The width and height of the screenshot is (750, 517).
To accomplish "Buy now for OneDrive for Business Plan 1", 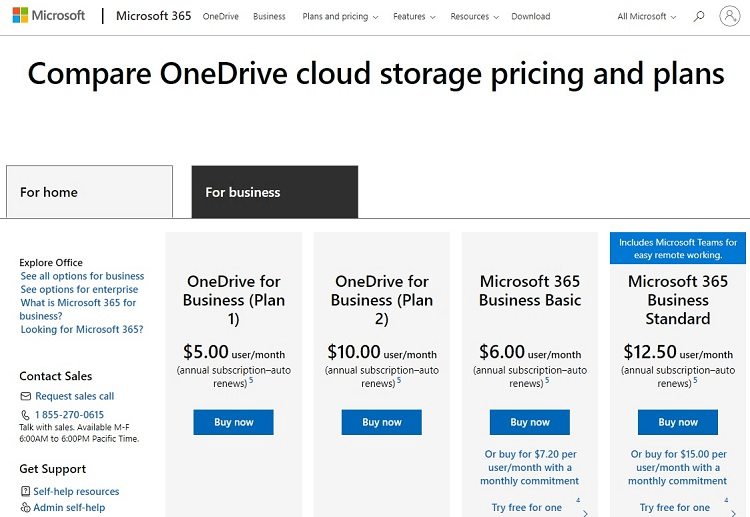I will 233,422.
